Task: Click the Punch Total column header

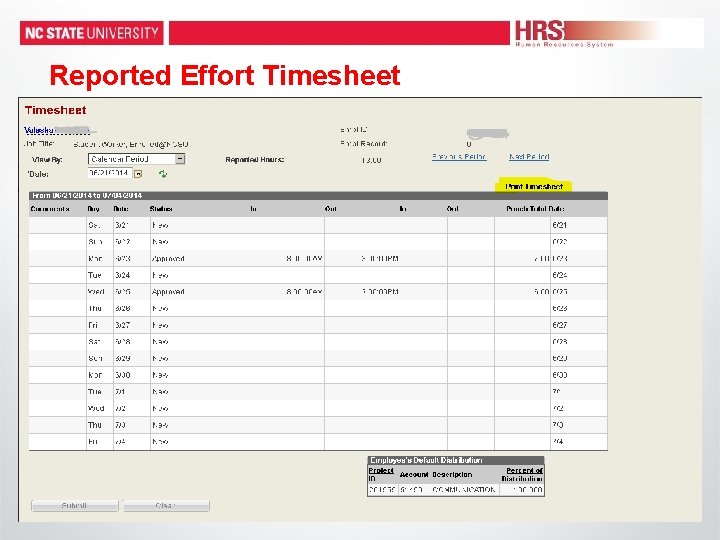Action: (x=526, y=208)
